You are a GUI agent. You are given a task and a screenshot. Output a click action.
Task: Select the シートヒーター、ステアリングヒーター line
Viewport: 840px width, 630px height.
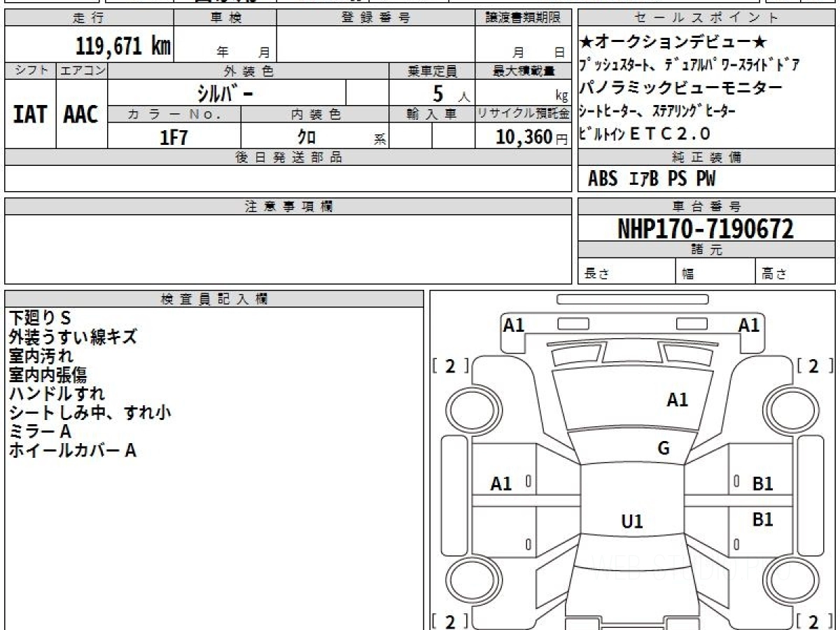(658, 111)
